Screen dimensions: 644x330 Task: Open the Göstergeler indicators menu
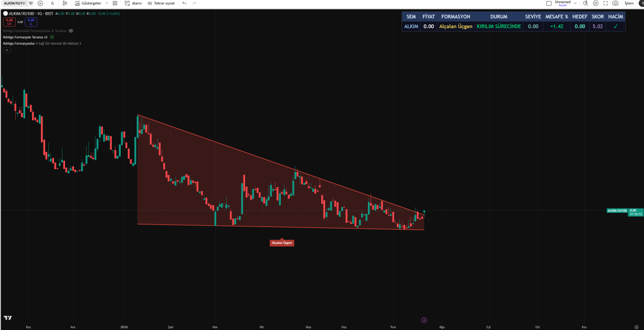(x=88, y=3)
